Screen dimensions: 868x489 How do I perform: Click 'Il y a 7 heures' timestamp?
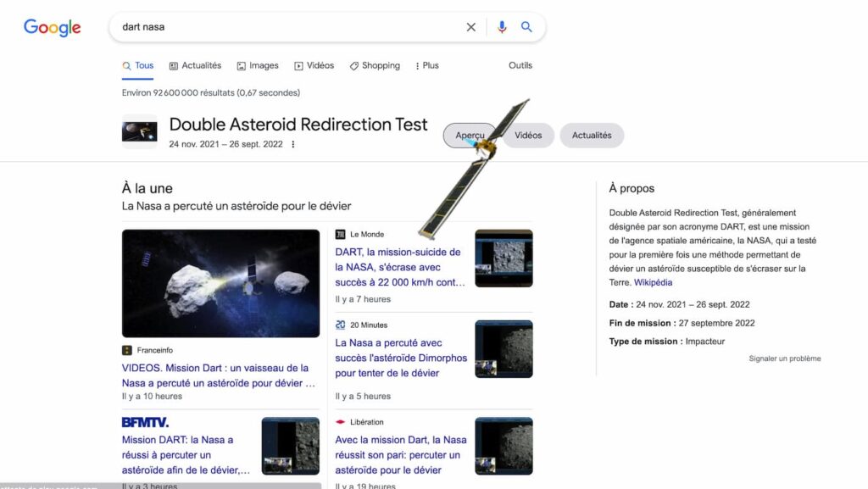tap(363, 299)
